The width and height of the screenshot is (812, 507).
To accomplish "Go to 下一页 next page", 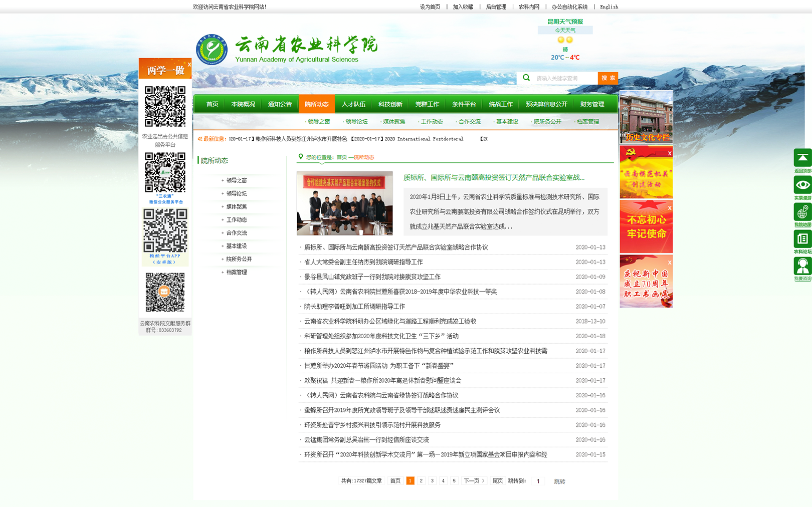I will click(x=474, y=481).
